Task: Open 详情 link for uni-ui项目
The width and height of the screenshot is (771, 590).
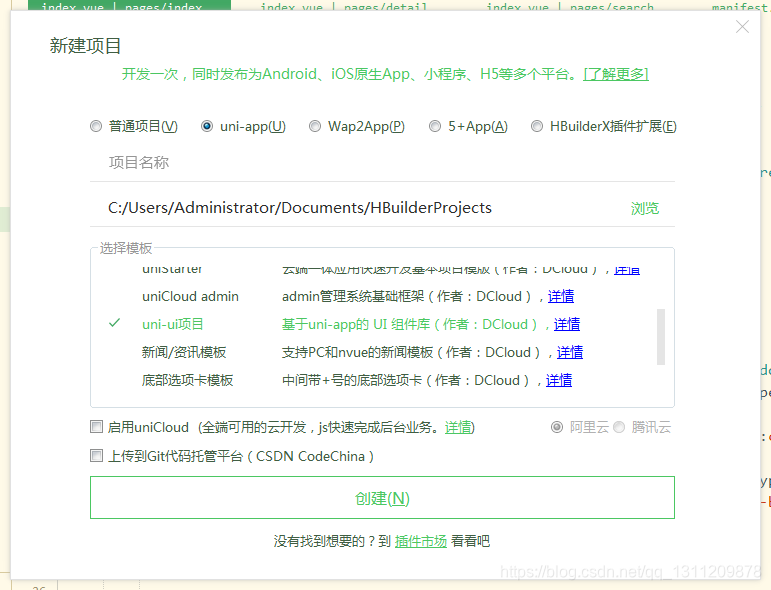Action: pyautogui.click(x=567, y=324)
